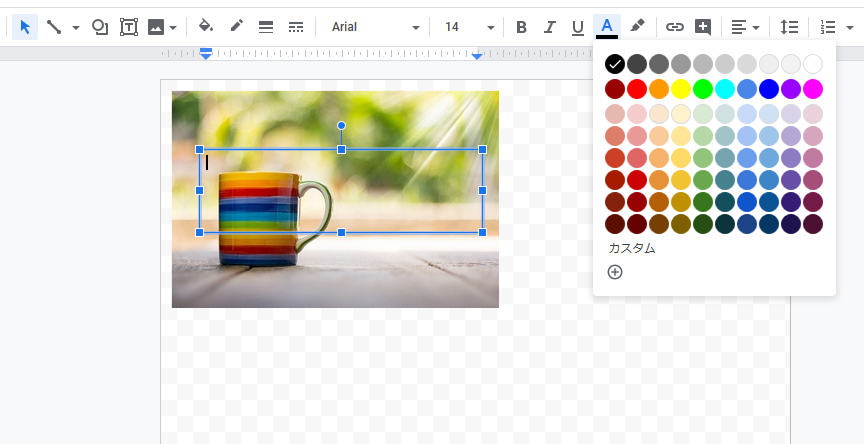
Task: Pick the pure red swatch
Action: [637, 89]
